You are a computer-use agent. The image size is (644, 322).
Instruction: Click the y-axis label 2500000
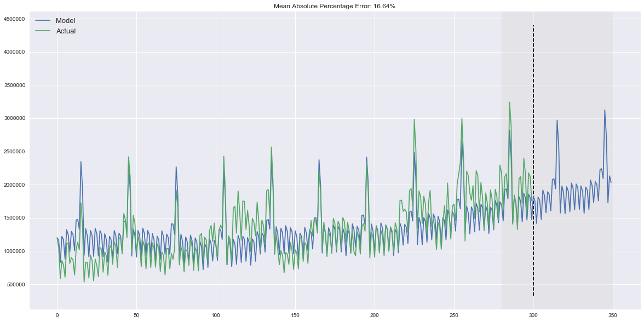[13, 152]
